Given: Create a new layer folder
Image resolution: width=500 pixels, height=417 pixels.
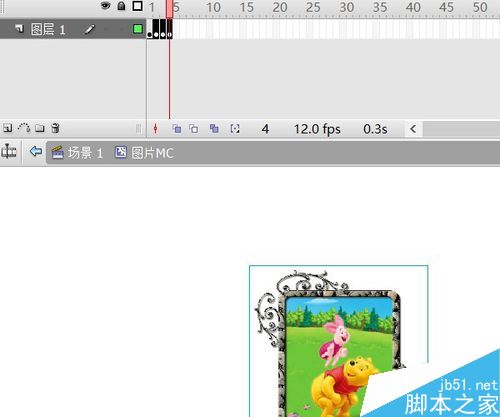Looking at the screenshot, I should coord(40,128).
